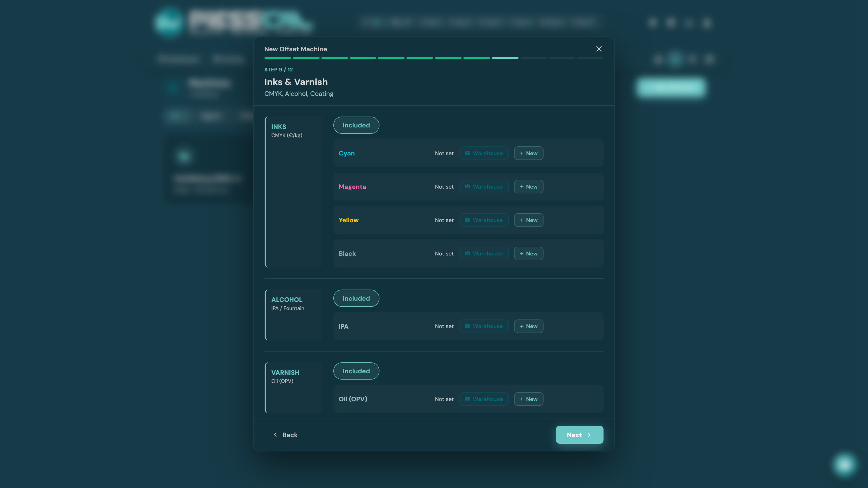The width and height of the screenshot is (868, 488).
Task: Click the STEP 9 / 12 indicator
Action: pos(278,69)
